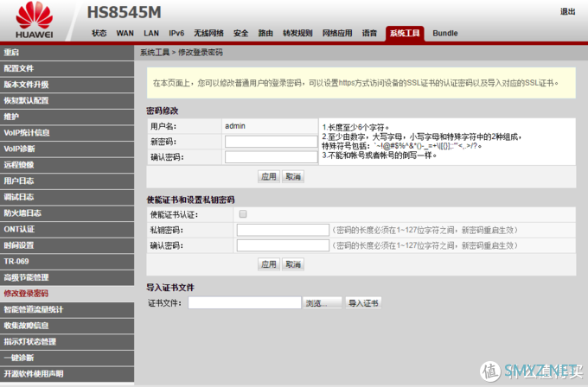Screen dimensions: 588x387
Task: Open 重启 in the sidebar
Action: [x=67, y=53]
